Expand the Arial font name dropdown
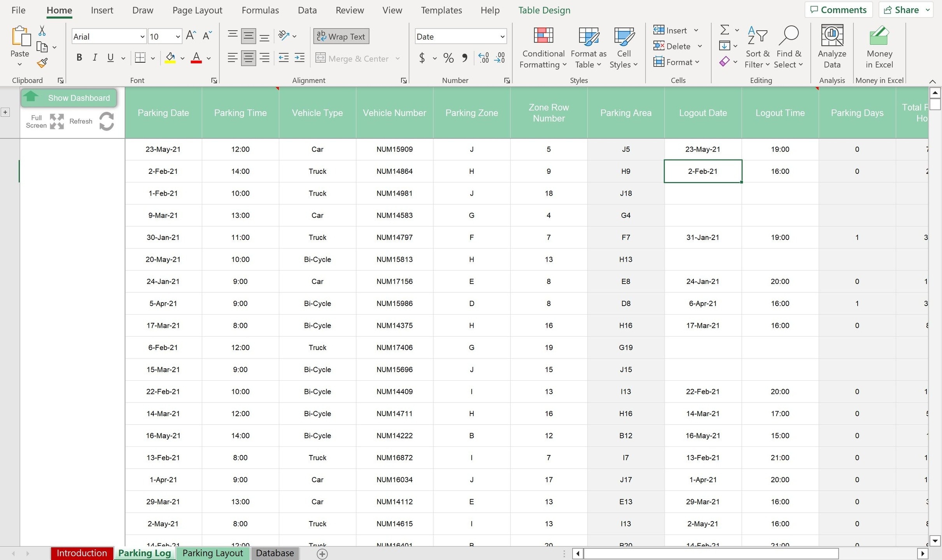This screenshot has height=560, width=942. pyautogui.click(x=142, y=37)
